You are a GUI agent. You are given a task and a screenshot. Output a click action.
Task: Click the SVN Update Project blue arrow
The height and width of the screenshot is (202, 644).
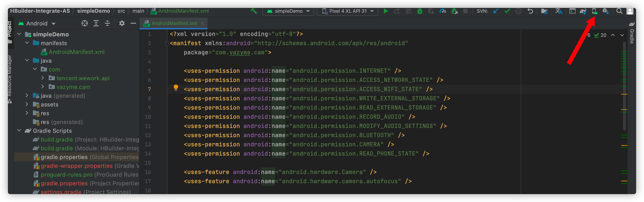point(496,11)
